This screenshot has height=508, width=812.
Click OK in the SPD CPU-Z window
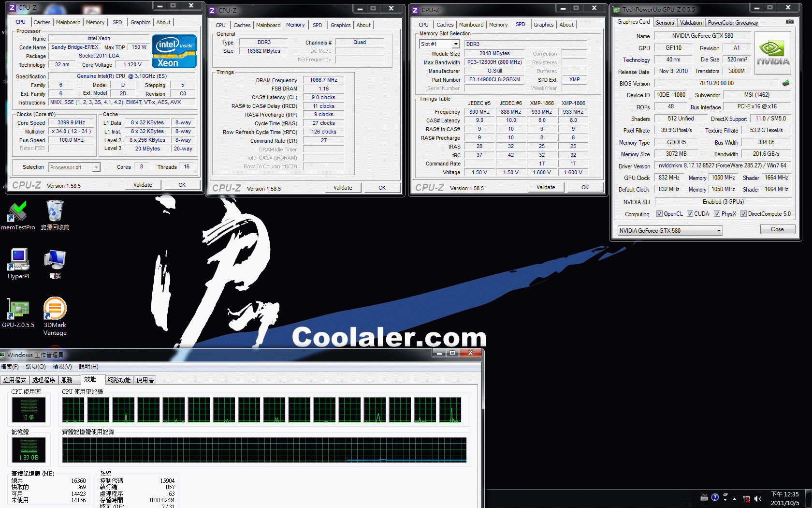point(585,187)
